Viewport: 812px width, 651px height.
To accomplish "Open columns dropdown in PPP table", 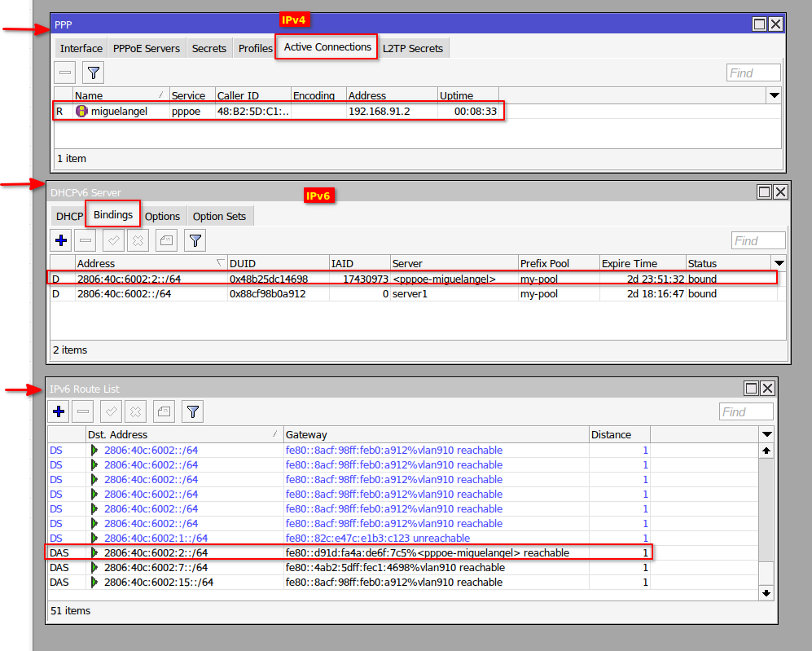I will (775, 95).
